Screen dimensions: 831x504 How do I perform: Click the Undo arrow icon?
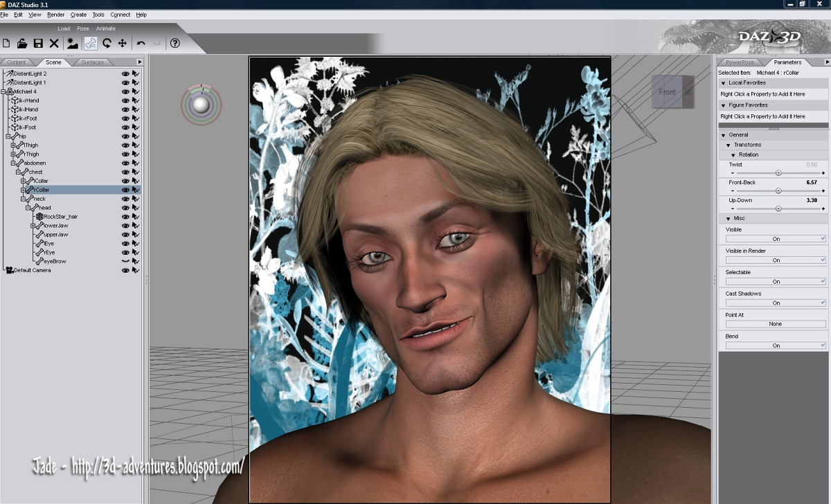pyautogui.click(x=141, y=43)
